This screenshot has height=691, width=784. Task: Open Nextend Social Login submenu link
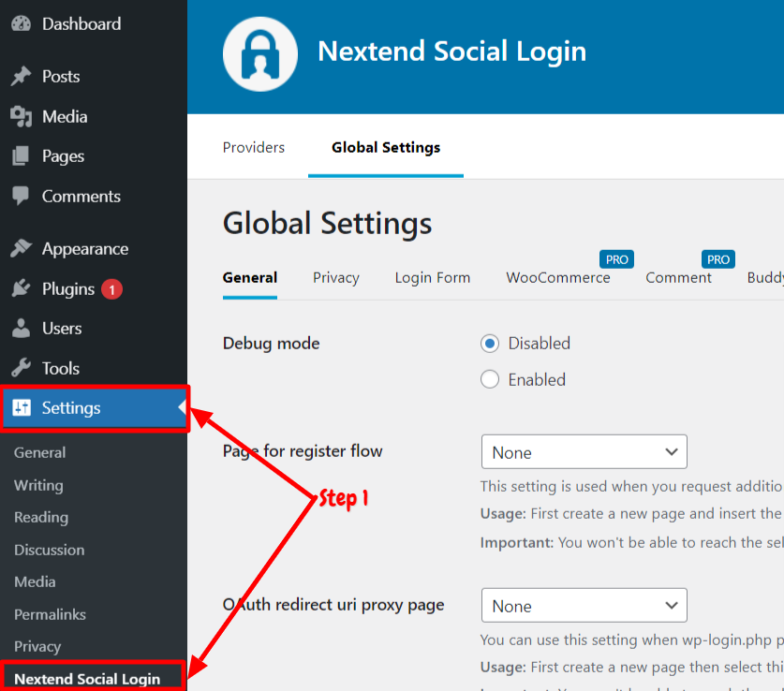87,679
